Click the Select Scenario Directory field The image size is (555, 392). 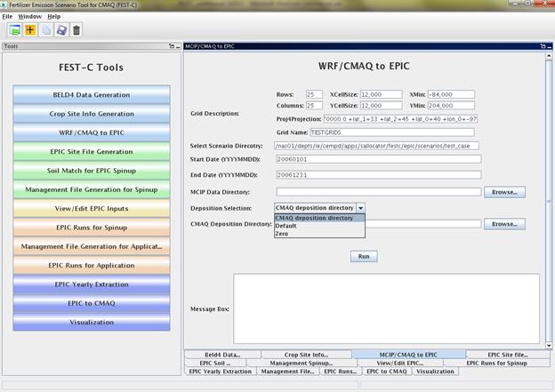click(x=376, y=146)
